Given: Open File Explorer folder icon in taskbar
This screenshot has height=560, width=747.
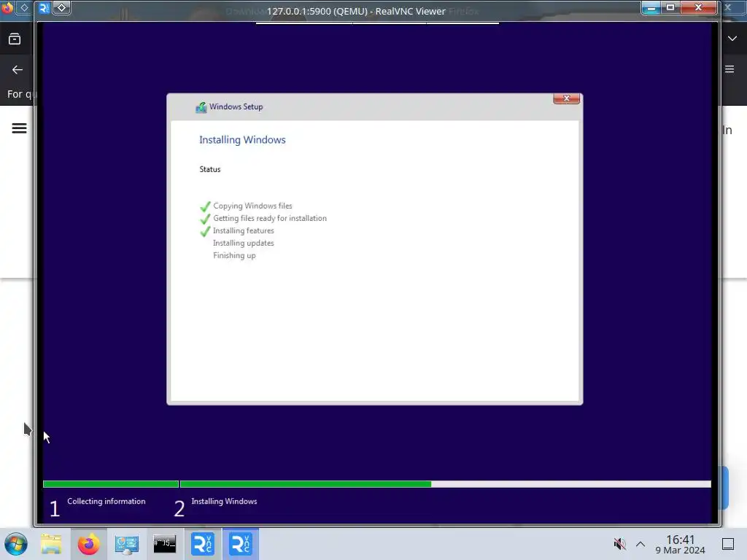Looking at the screenshot, I should (51, 544).
